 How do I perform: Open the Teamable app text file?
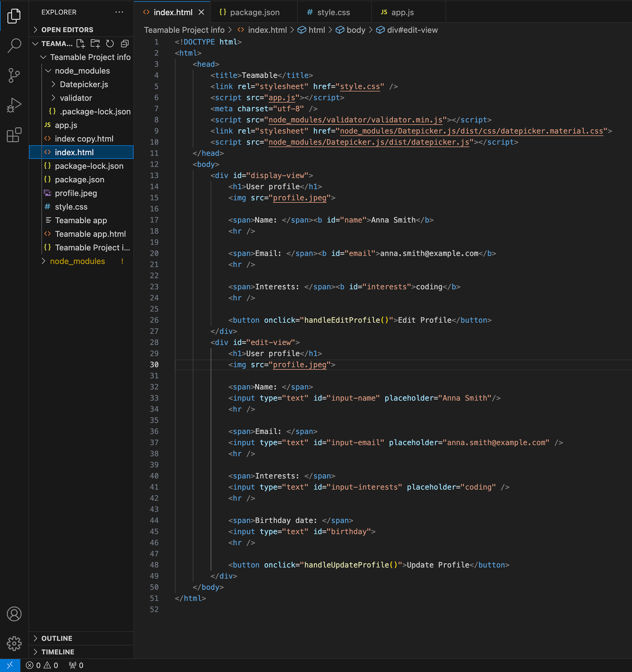tap(81, 220)
